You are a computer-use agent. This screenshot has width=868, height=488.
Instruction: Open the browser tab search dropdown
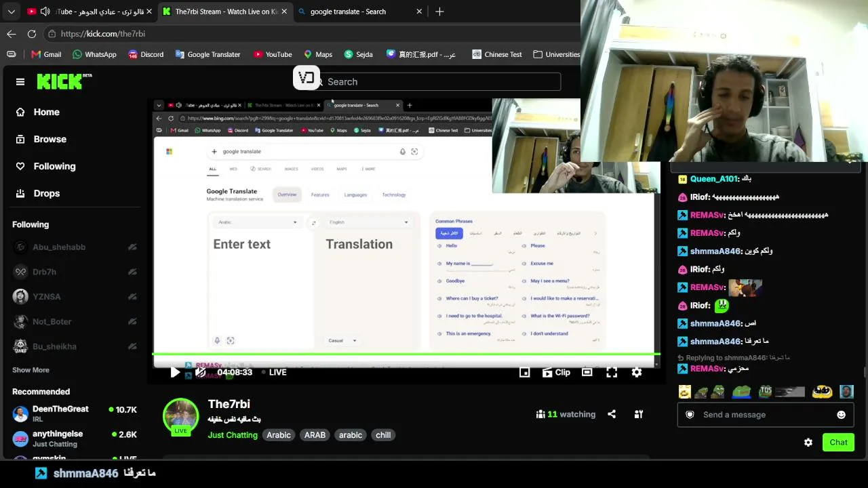click(12, 12)
